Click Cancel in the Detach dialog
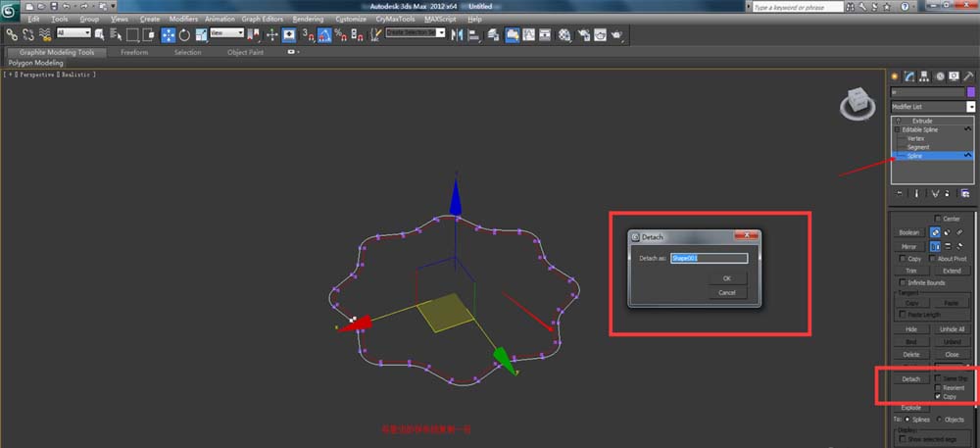Screen dimensions: 980x448 tap(727, 292)
